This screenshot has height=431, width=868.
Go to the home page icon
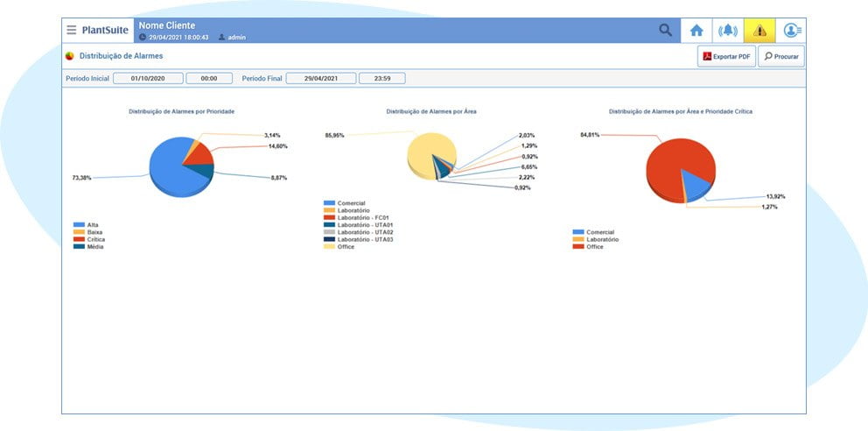point(696,31)
